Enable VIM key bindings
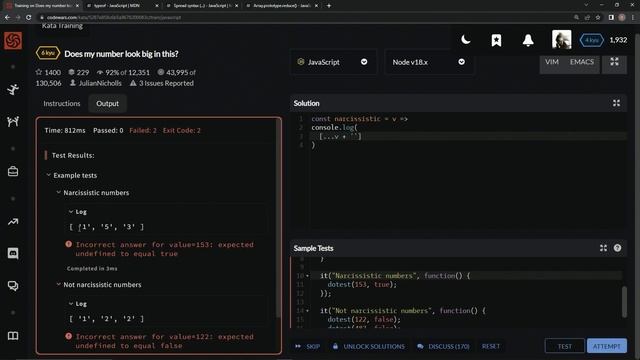This screenshot has width=640, height=360. pos(551,62)
